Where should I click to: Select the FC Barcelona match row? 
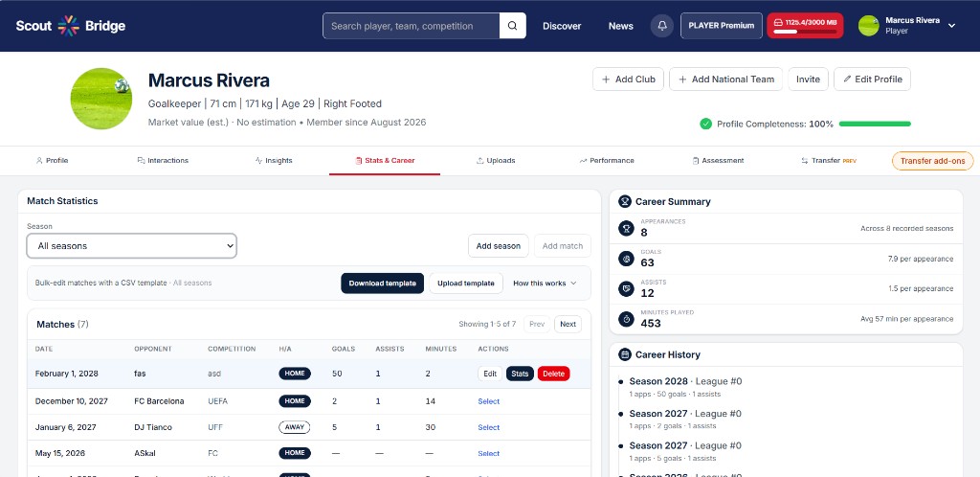point(489,401)
